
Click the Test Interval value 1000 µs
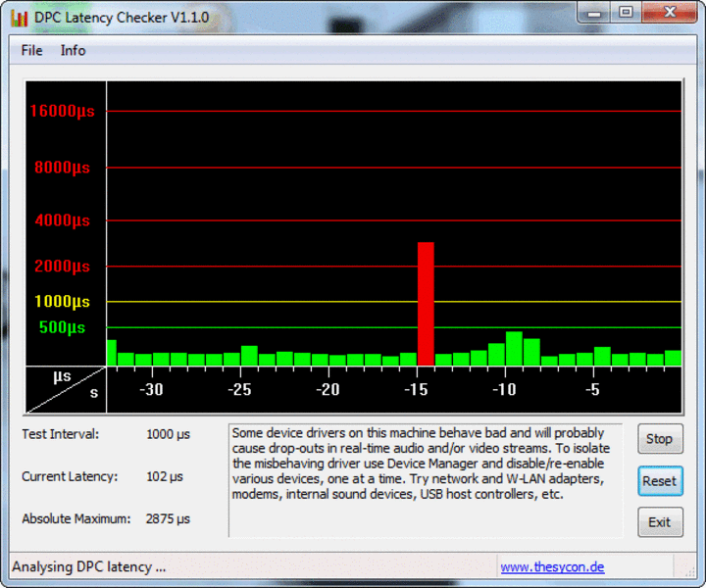click(x=168, y=434)
